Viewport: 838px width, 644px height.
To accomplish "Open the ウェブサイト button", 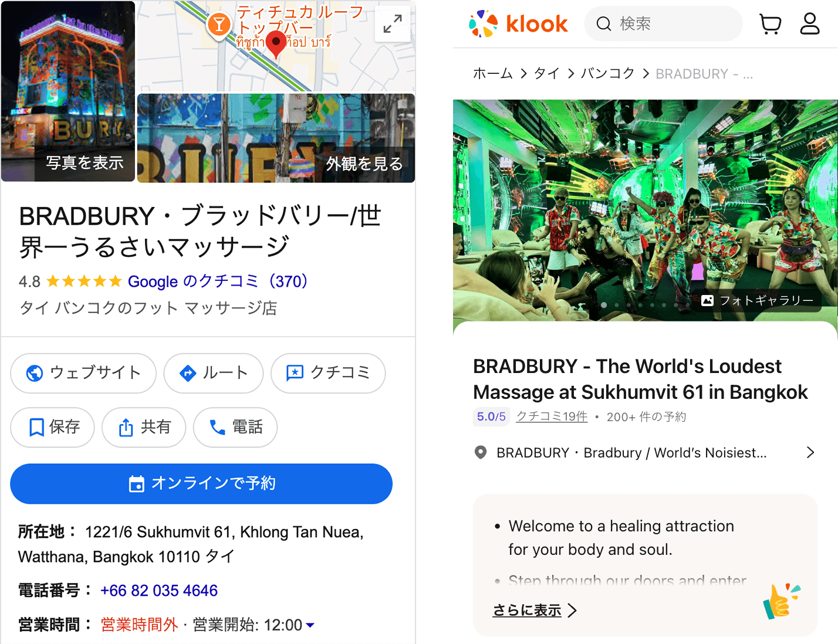I will pyautogui.click(x=83, y=373).
